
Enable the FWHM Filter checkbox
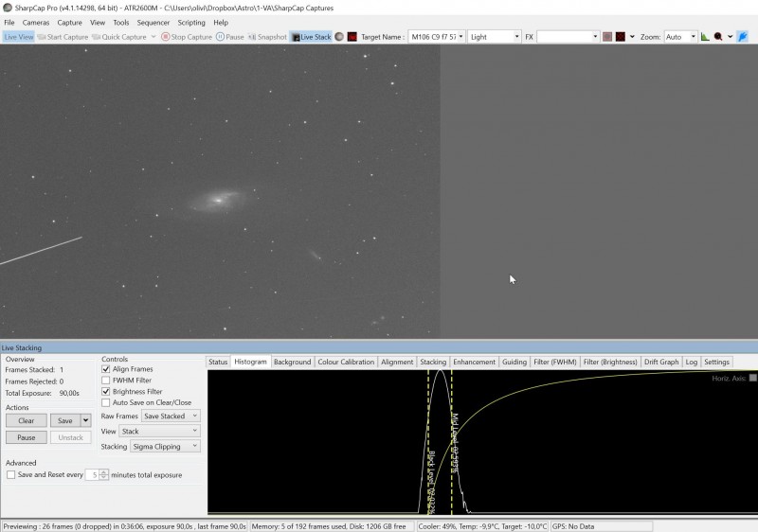pos(106,380)
